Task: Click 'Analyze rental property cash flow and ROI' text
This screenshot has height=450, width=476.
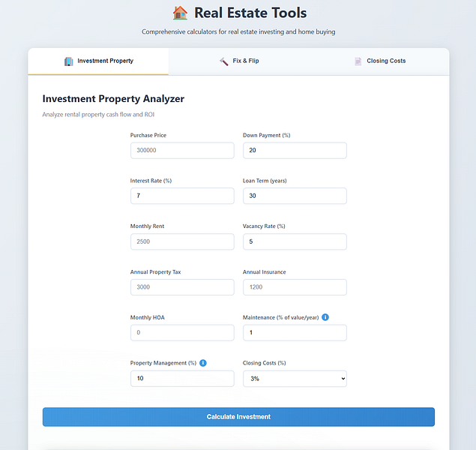Action: pos(98,115)
